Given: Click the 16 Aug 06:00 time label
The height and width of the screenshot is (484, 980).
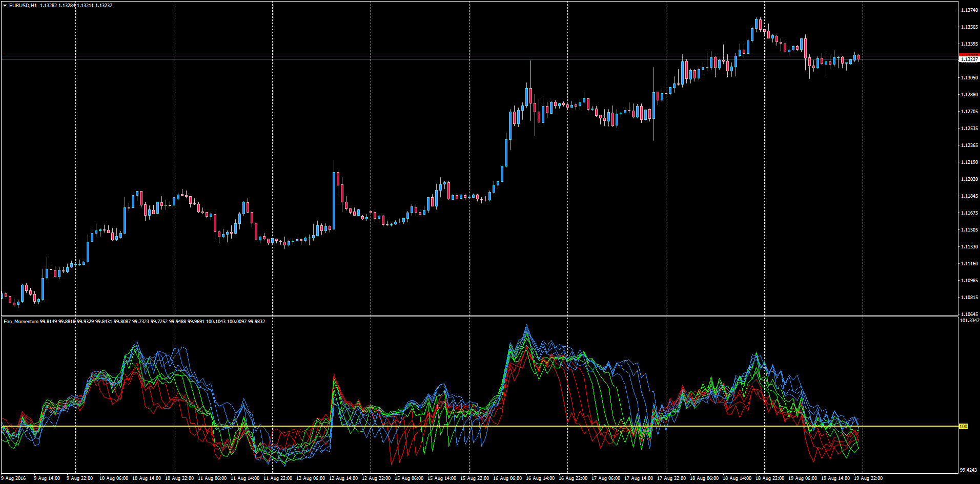Looking at the screenshot, I should [x=507, y=478].
